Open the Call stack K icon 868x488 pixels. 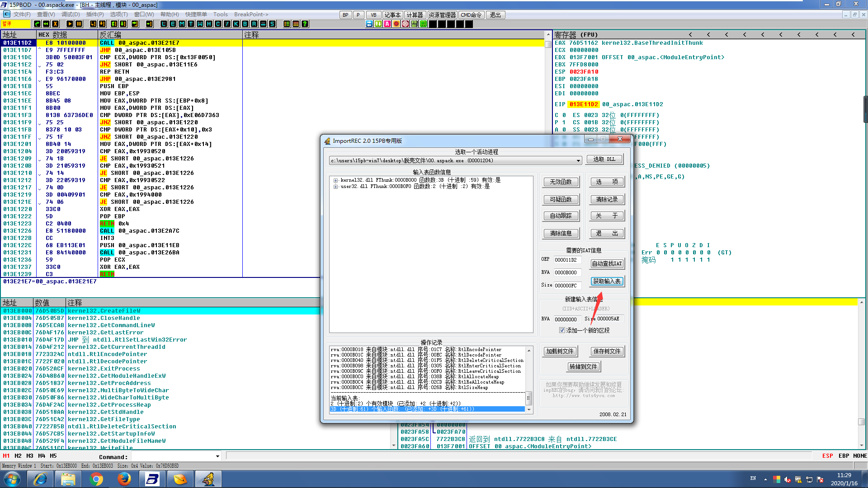click(x=236, y=24)
